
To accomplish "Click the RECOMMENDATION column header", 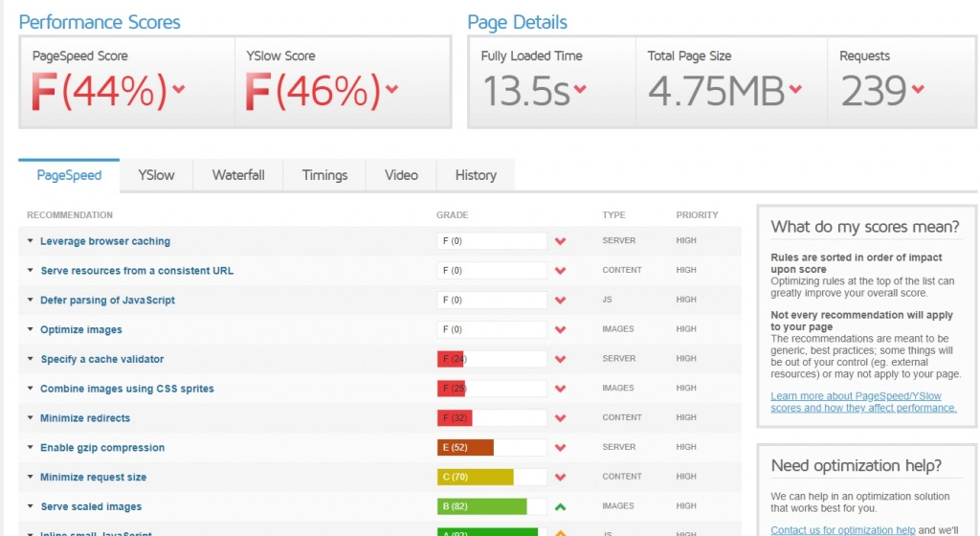I will coord(69,215).
